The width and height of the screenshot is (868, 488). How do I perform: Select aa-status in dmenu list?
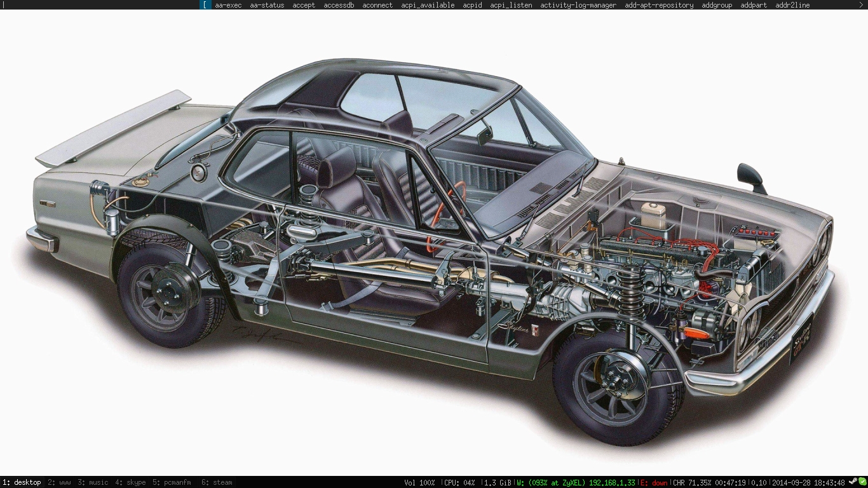click(x=267, y=5)
